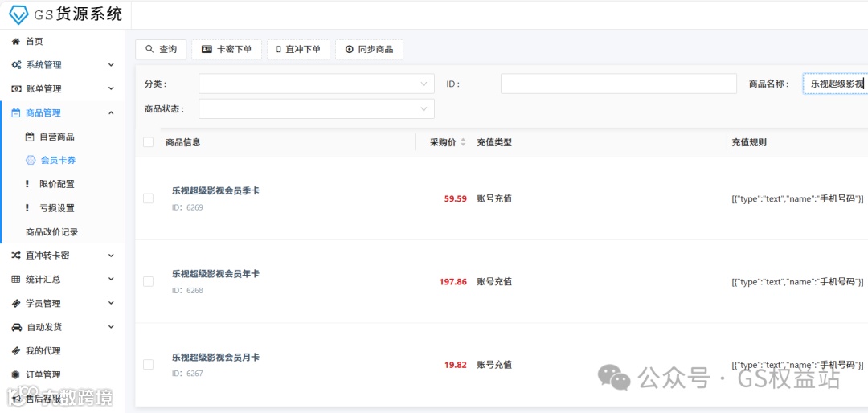Click the cube icon beside 订单管理
The image size is (868, 413).
pos(16,374)
